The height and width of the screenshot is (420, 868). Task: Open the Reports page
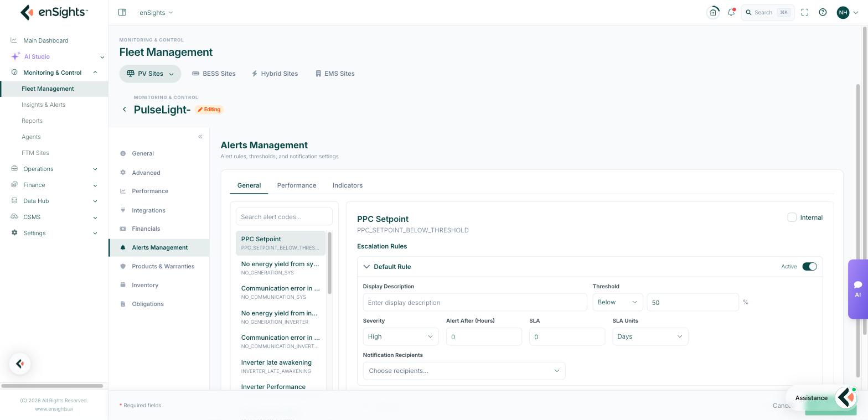32,121
